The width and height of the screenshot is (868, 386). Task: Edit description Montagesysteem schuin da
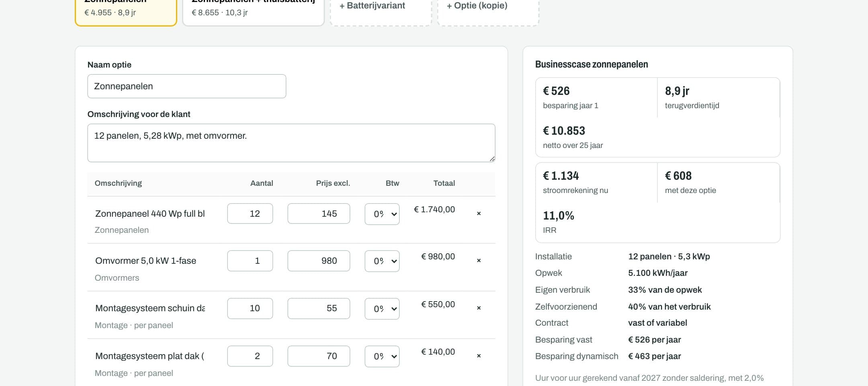point(150,308)
